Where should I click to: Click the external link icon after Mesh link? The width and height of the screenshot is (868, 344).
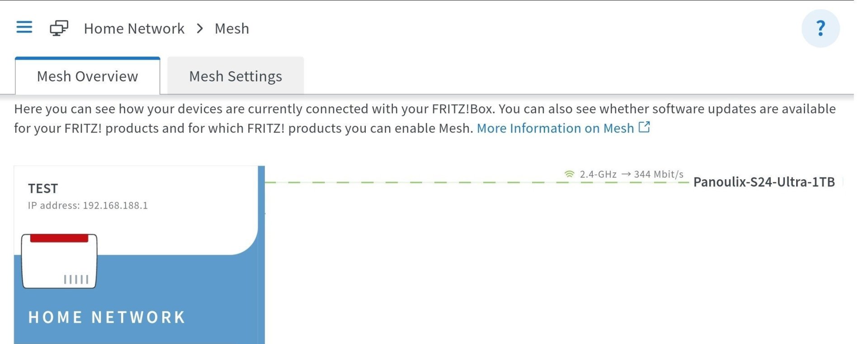(x=644, y=128)
